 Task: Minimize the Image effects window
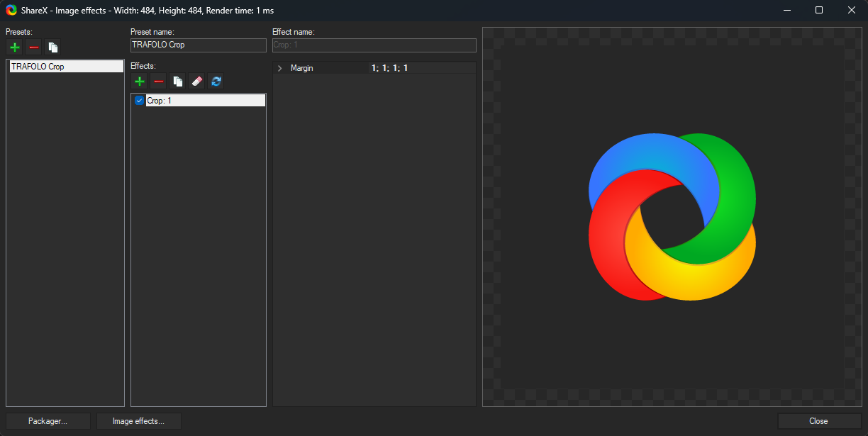[786, 10]
